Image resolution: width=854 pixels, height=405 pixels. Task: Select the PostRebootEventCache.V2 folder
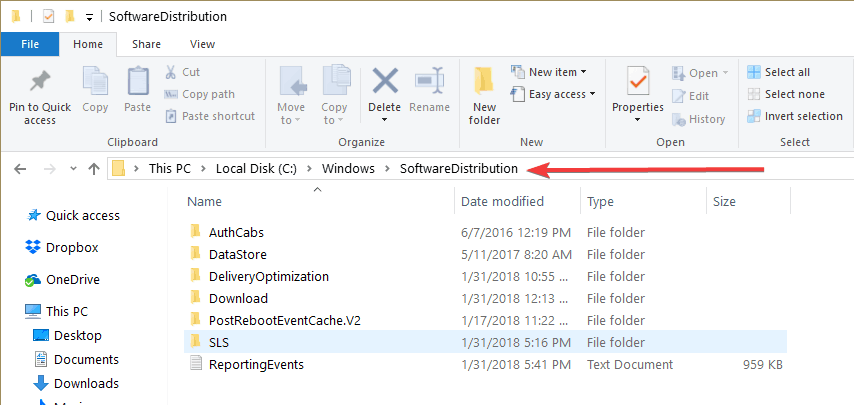(x=284, y=321)
